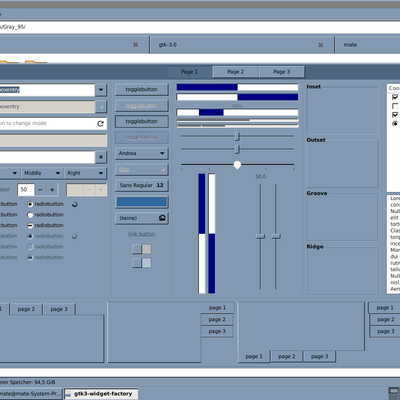Select the enabled radiobutton showing a dash

pyautogui.click(x=30, y=225)
